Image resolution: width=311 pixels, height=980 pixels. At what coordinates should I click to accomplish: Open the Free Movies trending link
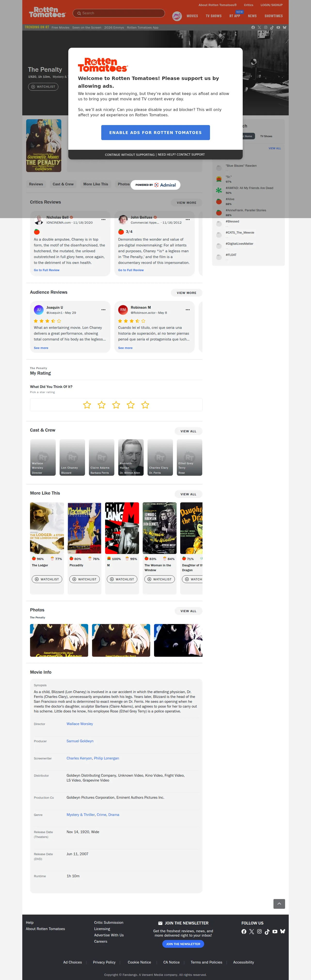(61, 27)
